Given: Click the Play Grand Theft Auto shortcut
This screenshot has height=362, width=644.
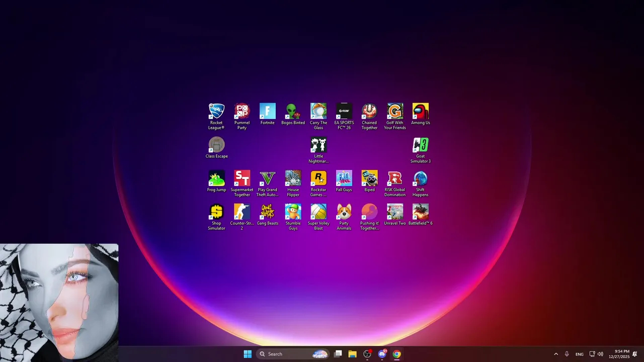Looking at the screenshot, I should [x=268, y=184].
